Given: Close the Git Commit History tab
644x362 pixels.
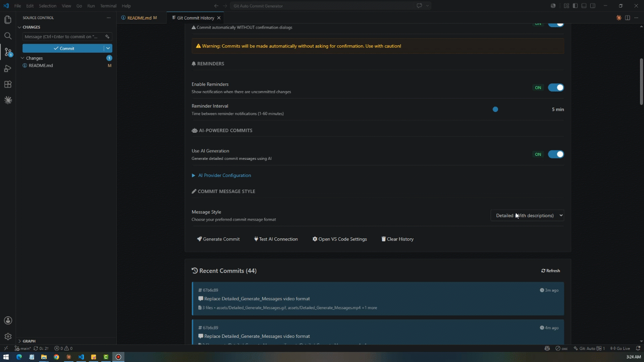Looking at the screenshot, I should 219,18.
